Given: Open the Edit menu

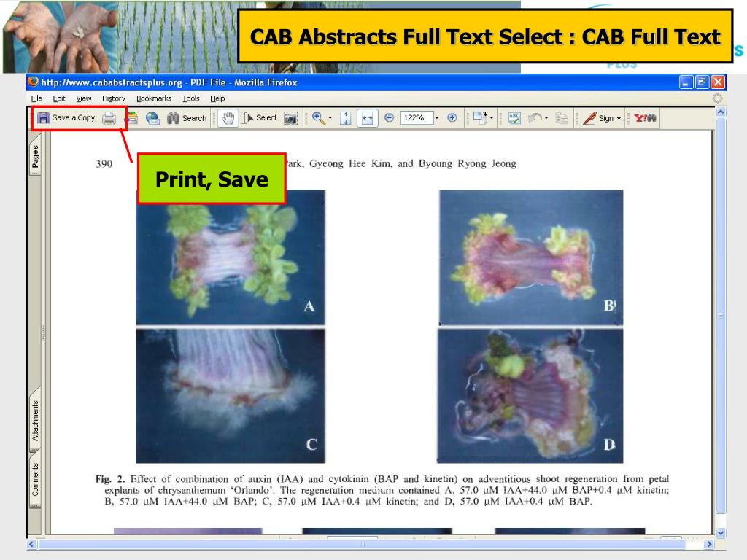Looking at the screenshot, I should pyautogui.click(x=59, y=98).
